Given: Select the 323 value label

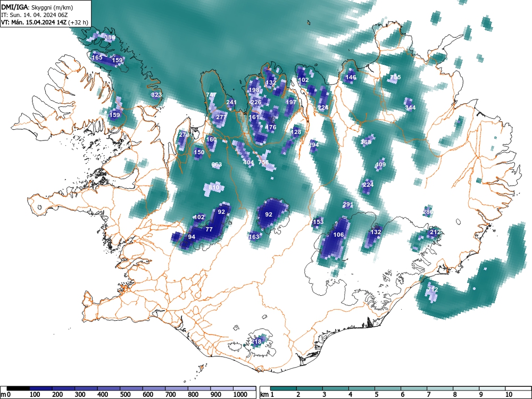Looking at the screenshot, I should pyautogui.click(x=156, y=95).
